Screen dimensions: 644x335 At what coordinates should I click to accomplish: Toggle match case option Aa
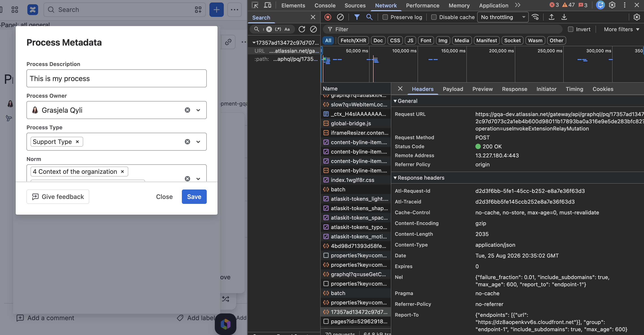(287, 29)
